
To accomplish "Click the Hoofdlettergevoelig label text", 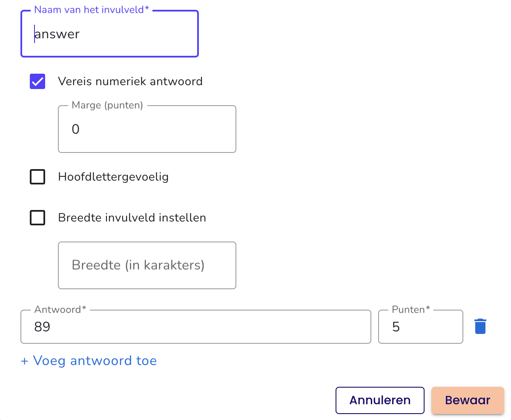I will click(113, 177).
